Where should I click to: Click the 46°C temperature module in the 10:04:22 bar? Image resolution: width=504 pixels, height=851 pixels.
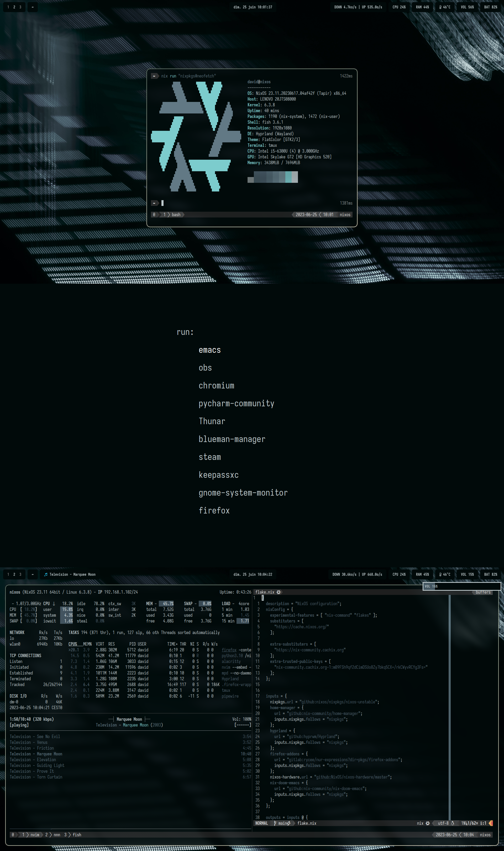(x=445, y=574)
